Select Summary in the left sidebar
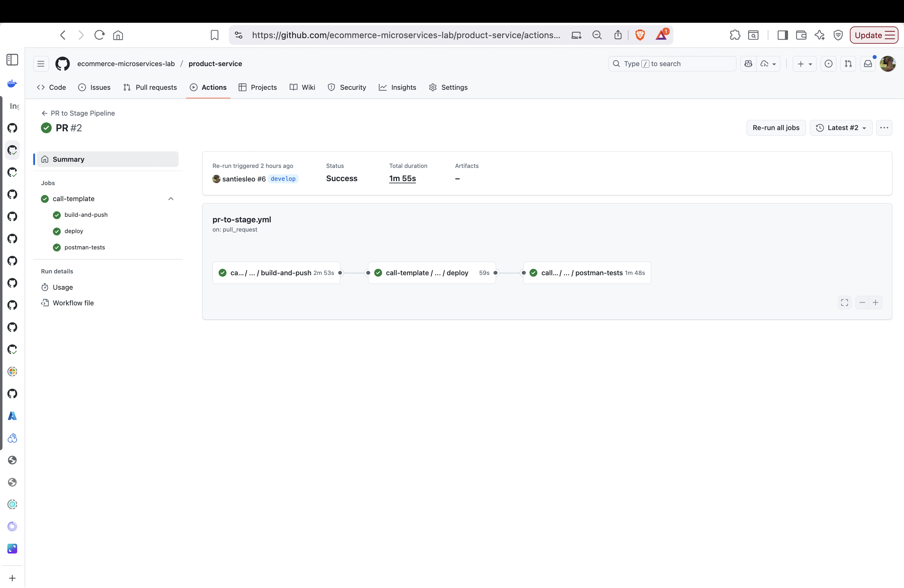Image resolution: width=904 pixels, height=588 pixels. [108, 159]
